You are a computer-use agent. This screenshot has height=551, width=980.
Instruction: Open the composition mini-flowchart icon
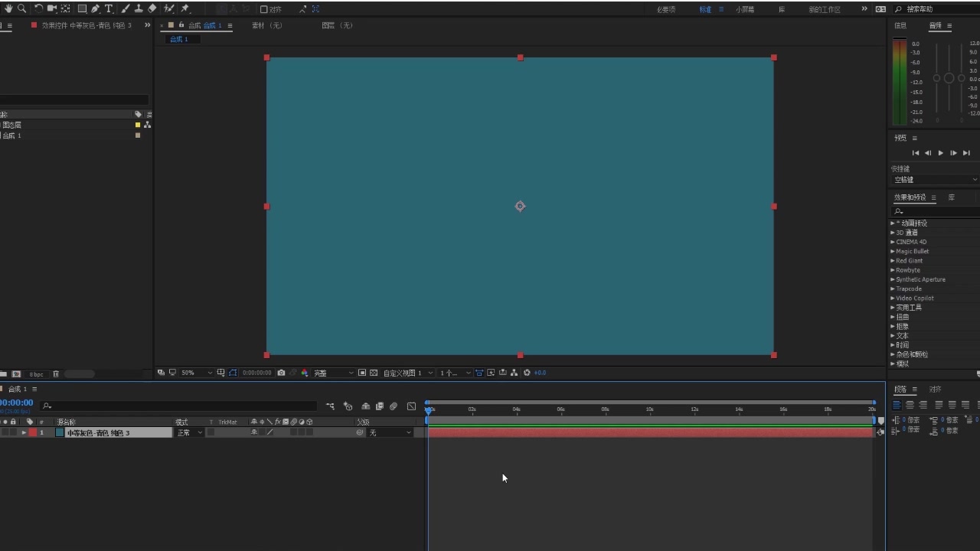point(330,406)
